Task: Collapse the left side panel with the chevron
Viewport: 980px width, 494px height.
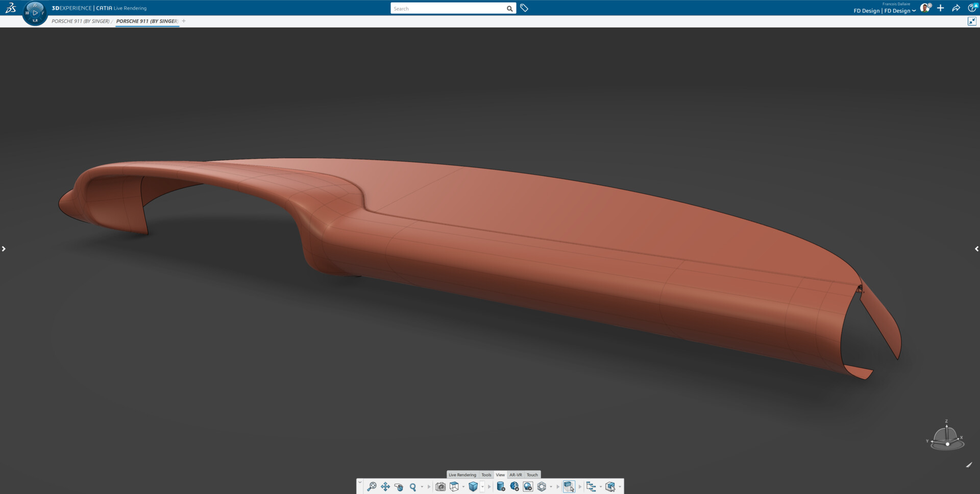Action: pos(4,249)
